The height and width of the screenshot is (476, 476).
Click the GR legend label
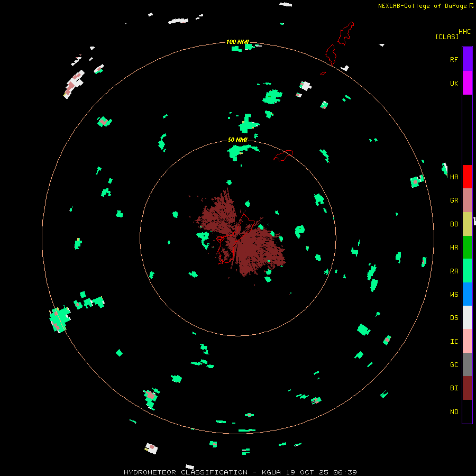(x=454, y=200)
